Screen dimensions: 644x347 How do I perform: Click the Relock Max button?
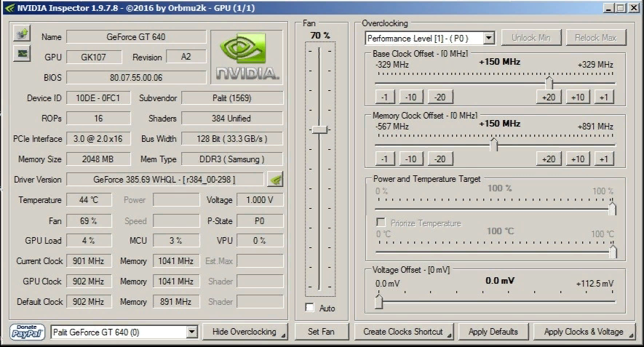[595, 38]
